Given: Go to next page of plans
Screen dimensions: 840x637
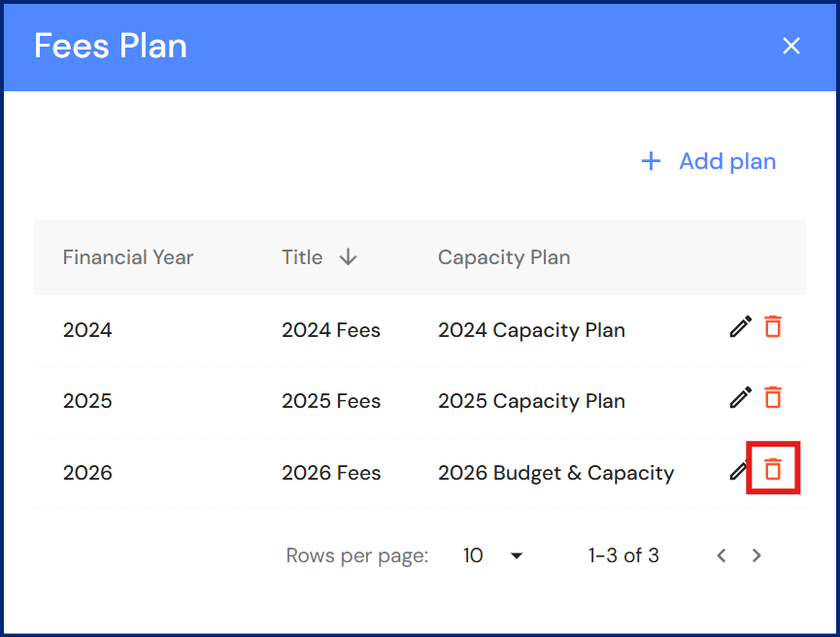Looking at the screenshot, I should tap(756, 555).
